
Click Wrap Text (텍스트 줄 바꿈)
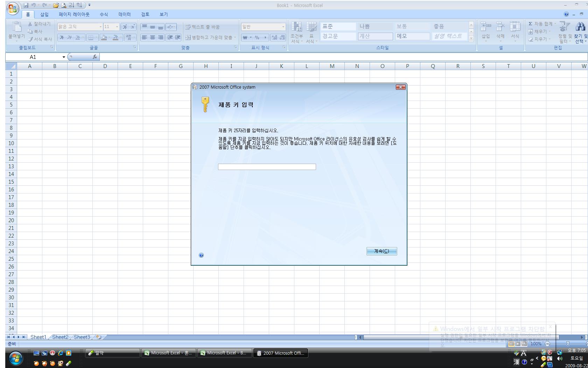(202, 27)
